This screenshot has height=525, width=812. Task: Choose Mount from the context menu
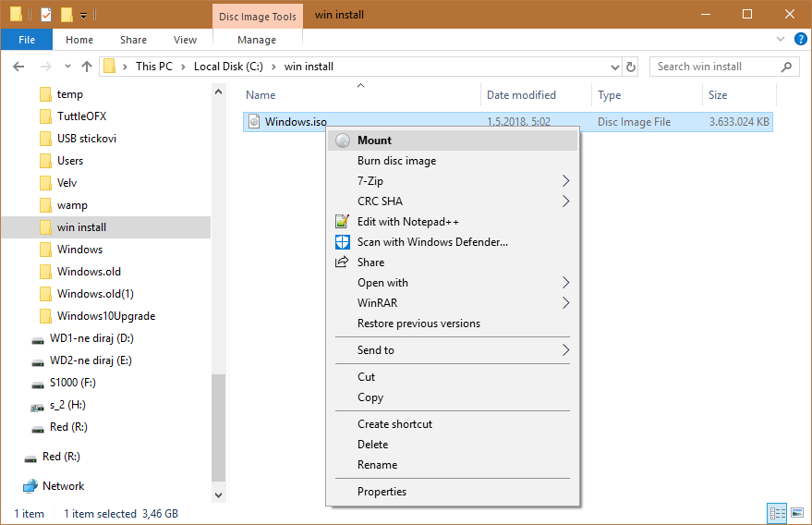[453, 140]
